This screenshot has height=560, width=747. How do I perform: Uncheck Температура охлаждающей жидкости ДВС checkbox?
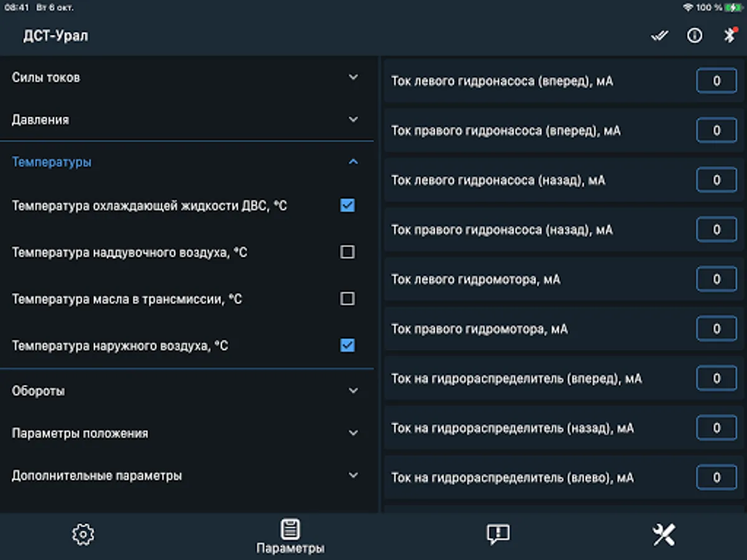click(347, 205)
